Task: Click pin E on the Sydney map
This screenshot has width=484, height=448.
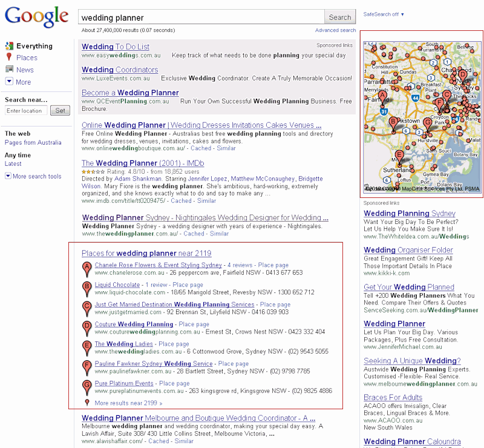Action: pyautogui.click(x=399, y=157)
